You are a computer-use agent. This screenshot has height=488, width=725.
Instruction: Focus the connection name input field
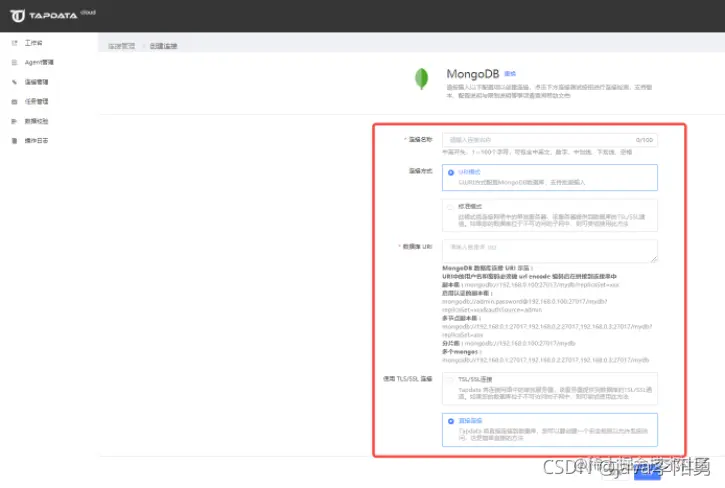point(550,140)
